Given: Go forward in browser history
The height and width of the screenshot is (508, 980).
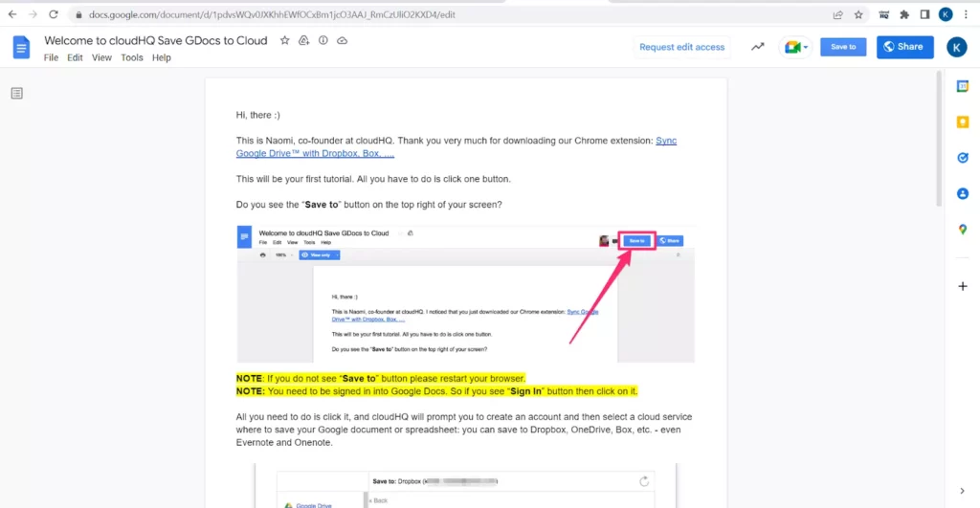Looking at the screenshot, I should 33,14.
